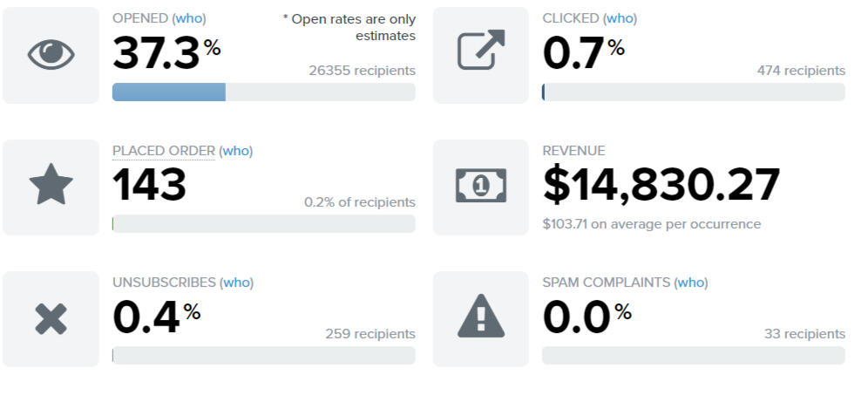Click the X Unsubscribes icon
Screen dimensions: 868x395
(51, 318)
